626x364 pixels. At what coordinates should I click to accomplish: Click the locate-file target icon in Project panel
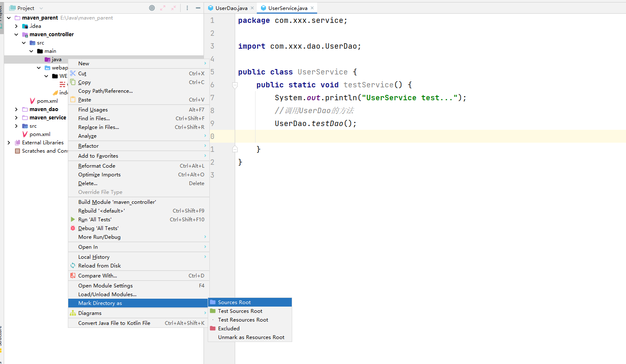[152, 8]
